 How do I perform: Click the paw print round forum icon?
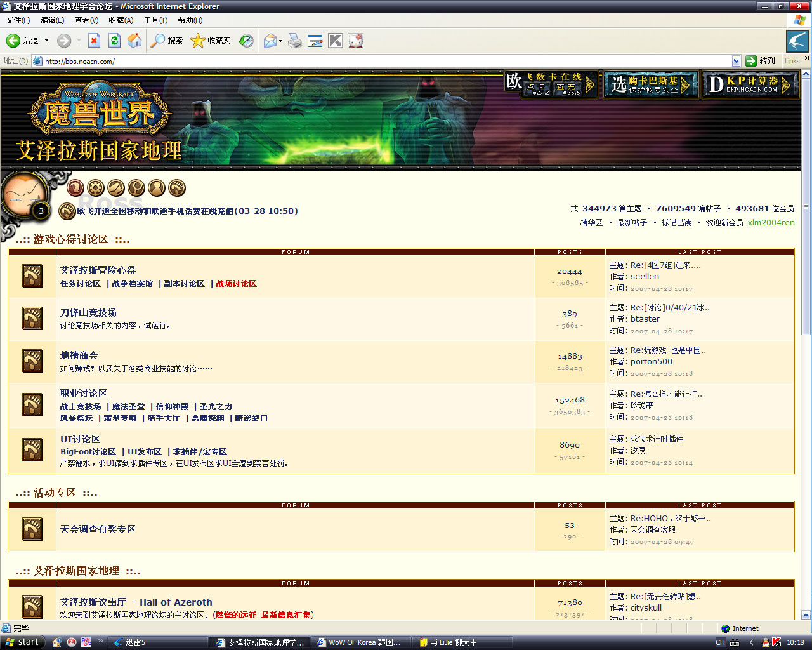coord(177,188)
